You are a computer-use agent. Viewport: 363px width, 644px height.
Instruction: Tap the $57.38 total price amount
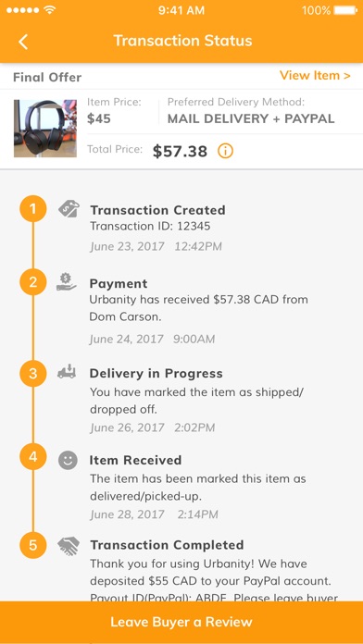180,151
